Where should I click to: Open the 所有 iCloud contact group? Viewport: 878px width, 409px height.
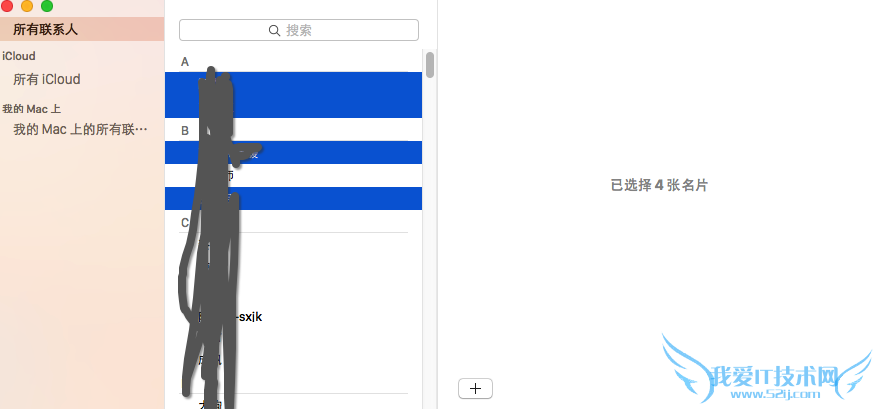47,80
